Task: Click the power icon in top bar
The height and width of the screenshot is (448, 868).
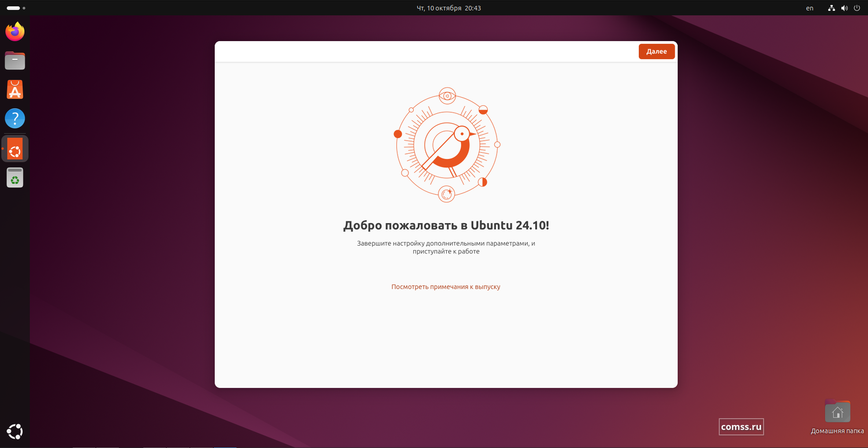Action: [857, 8]
